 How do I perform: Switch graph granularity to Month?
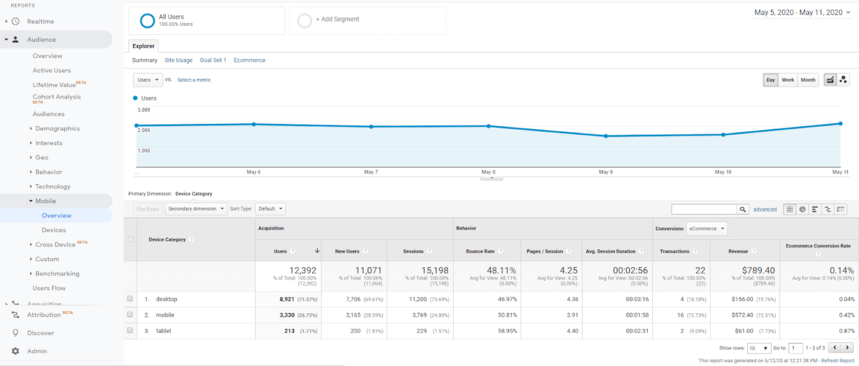point(808,80)
